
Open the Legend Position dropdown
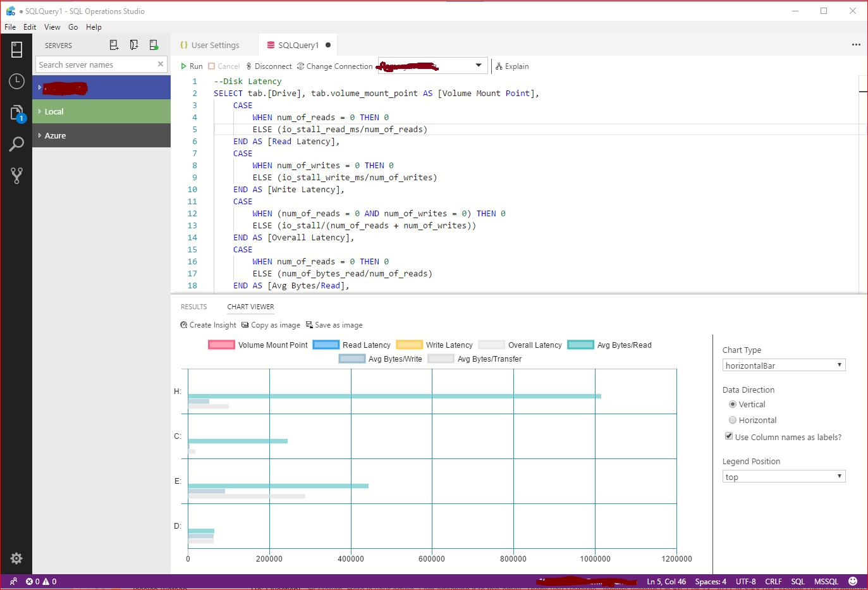point(783,477)
